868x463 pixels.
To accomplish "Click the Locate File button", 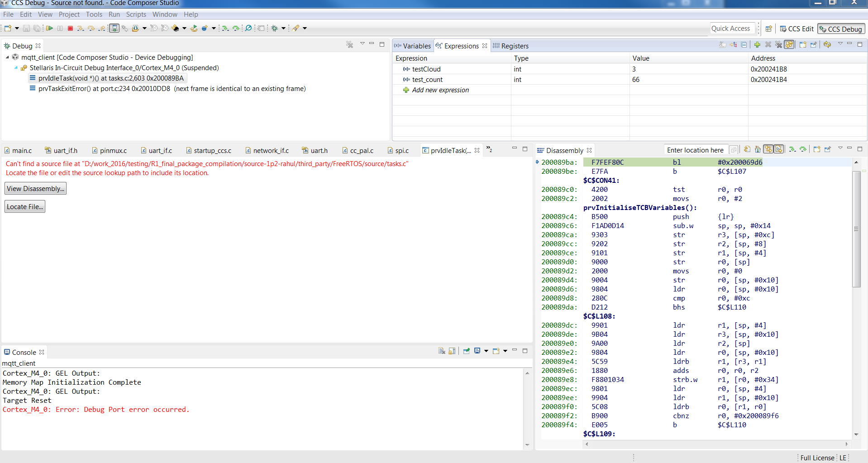I will click(x=25, y=207).
